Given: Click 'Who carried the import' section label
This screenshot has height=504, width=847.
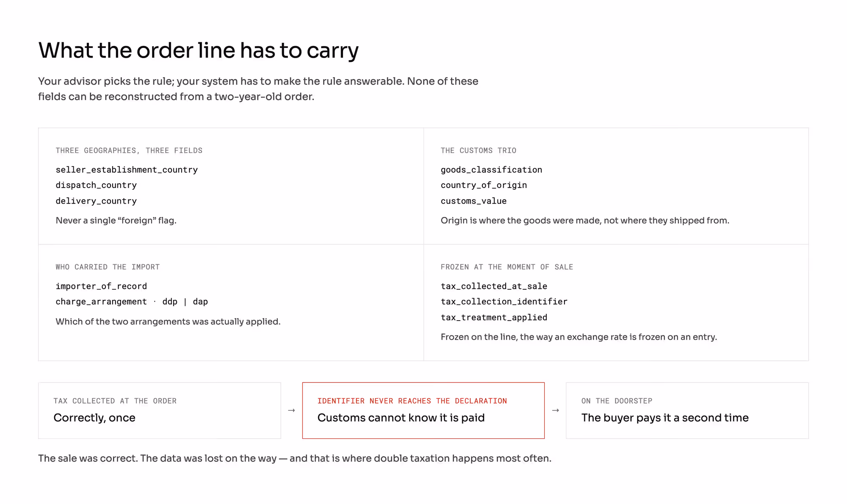Looking at the screenshot, I should click(x=108, y=267).
